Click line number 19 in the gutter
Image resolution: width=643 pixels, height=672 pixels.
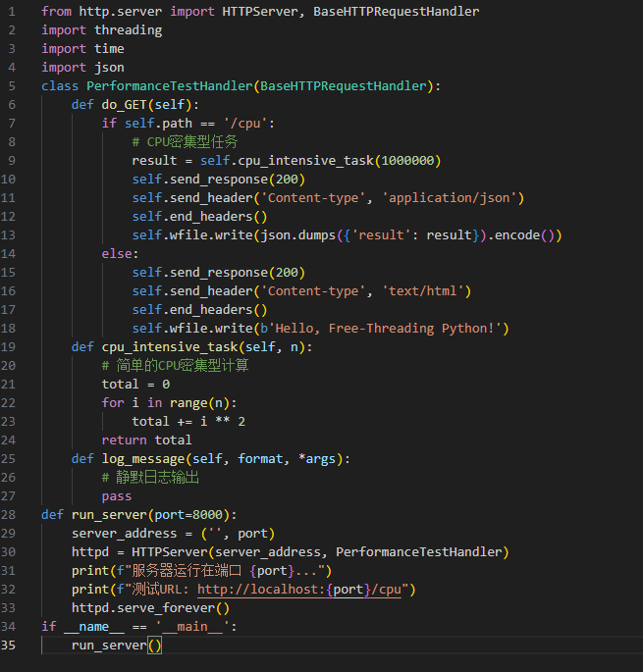pyautogui.click(x=12, y=347)
